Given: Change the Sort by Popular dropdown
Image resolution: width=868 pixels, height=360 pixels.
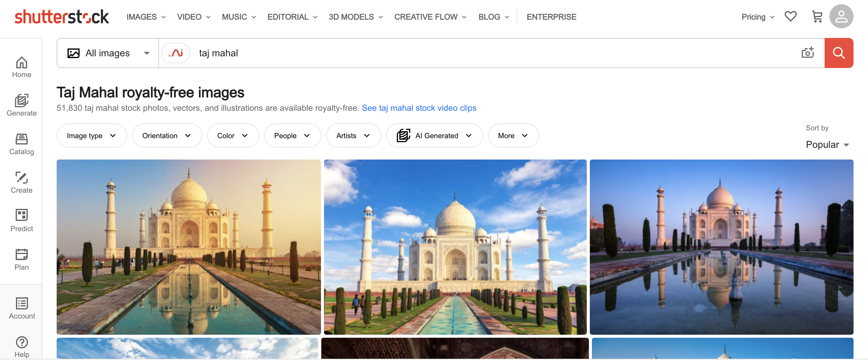Looking at the screenshot, I should pos(827,145).
